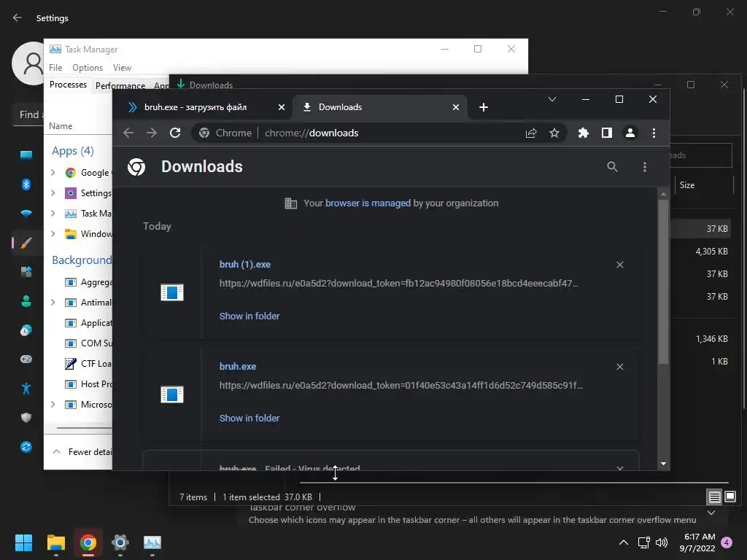This screenshot has width=747, height=560.
Task: Go back in Settings window
Action: (x=18, y=17)
